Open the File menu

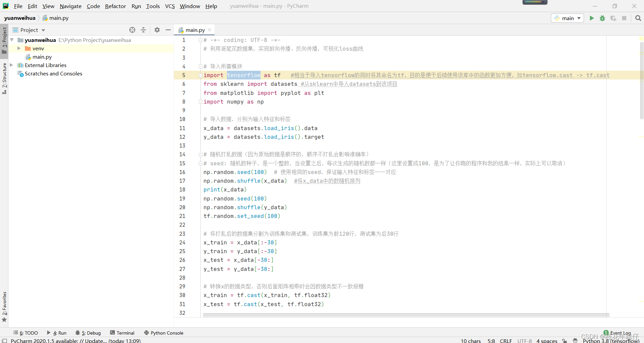[x=18, y=6]
